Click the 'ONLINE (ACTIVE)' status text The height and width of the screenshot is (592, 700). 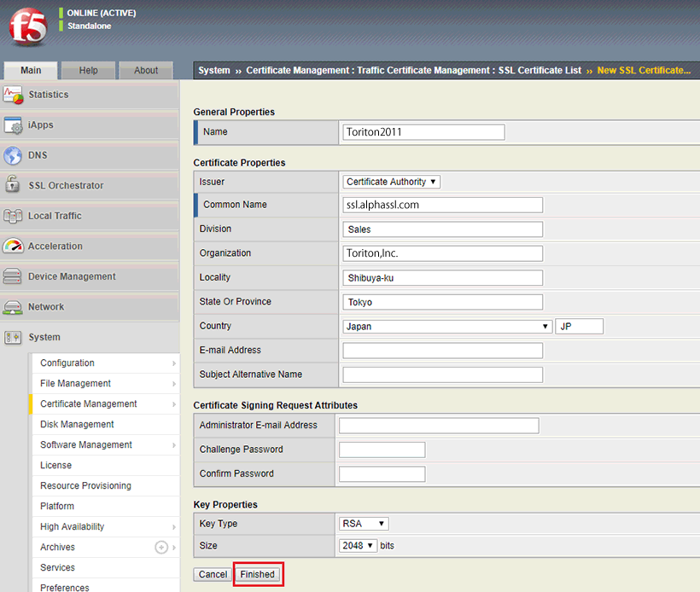click(102, 13)
